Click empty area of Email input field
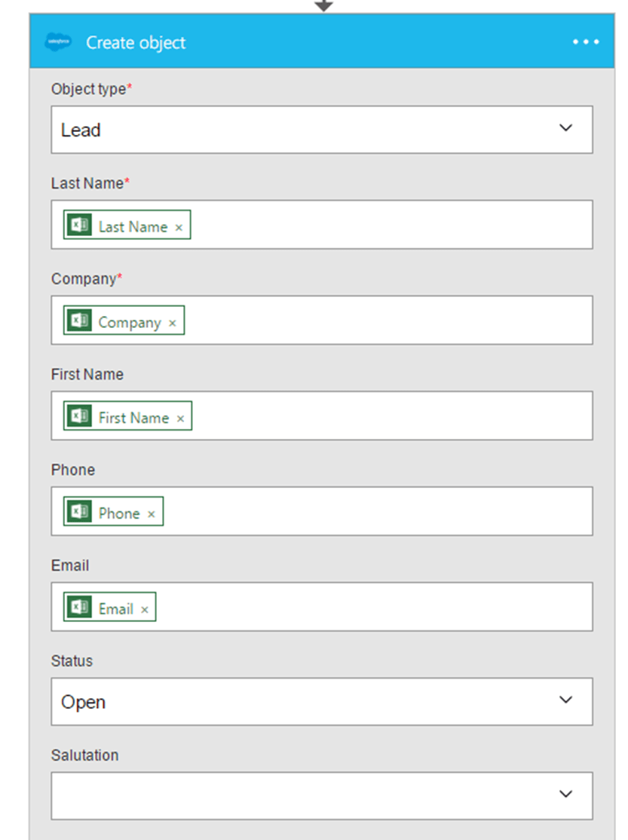 tap(377, 608)
